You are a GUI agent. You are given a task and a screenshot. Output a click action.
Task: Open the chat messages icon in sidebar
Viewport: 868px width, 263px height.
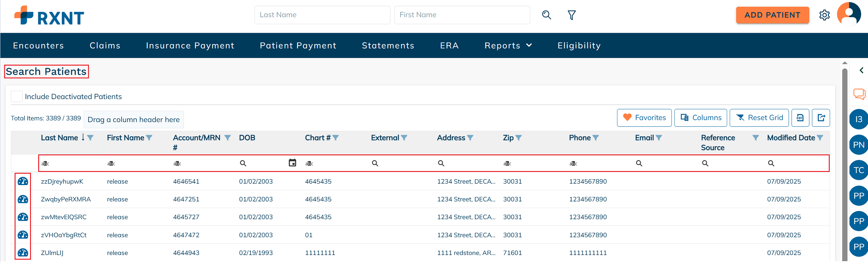(x=859, y=94)
